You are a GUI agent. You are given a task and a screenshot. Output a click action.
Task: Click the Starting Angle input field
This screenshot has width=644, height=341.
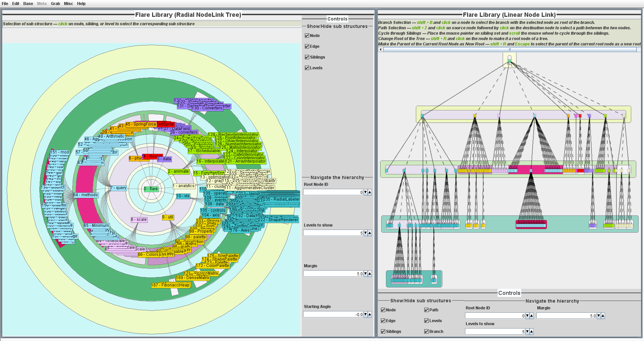click(333, 314)
